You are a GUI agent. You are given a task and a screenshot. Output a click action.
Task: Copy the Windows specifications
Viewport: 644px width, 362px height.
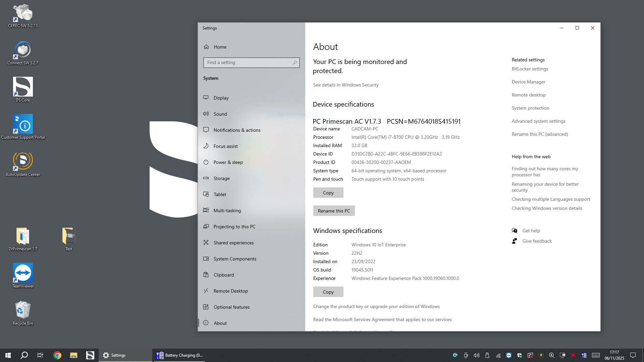tap(328, 292)
